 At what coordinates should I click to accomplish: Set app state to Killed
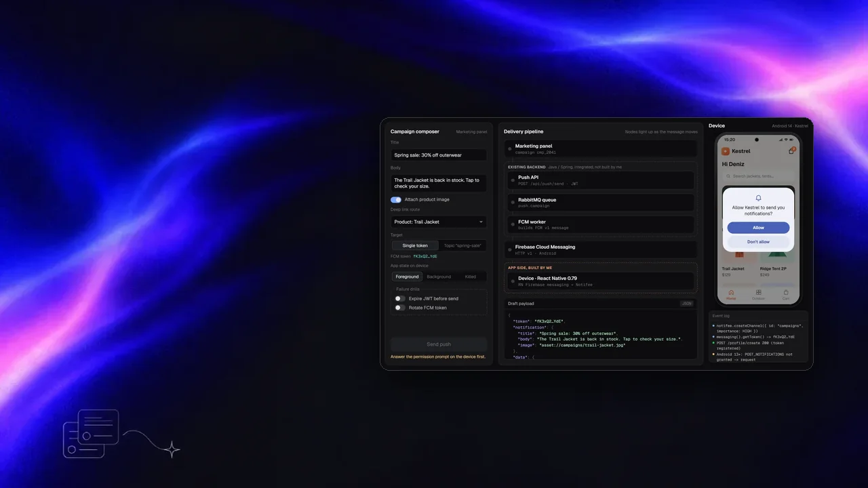pyautogui.click(x=471, y=277)
